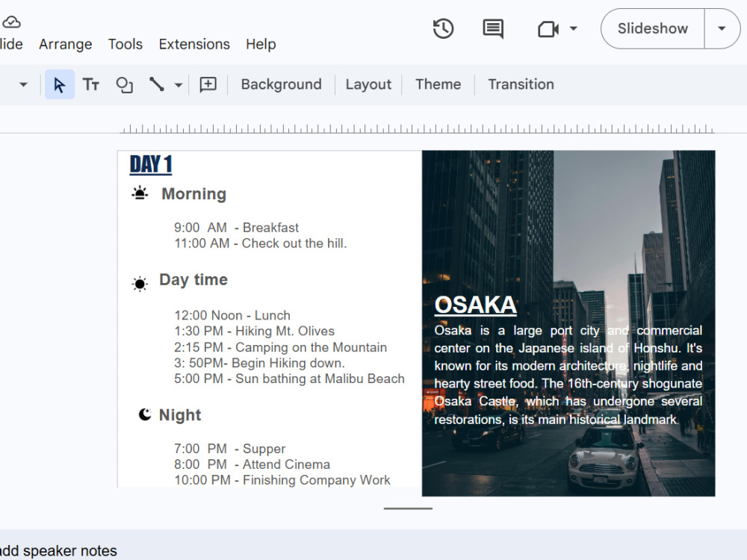Viewport: 747px width, 560px height.
Task: Click the cloud saved status icon
Action: point(11,22)
